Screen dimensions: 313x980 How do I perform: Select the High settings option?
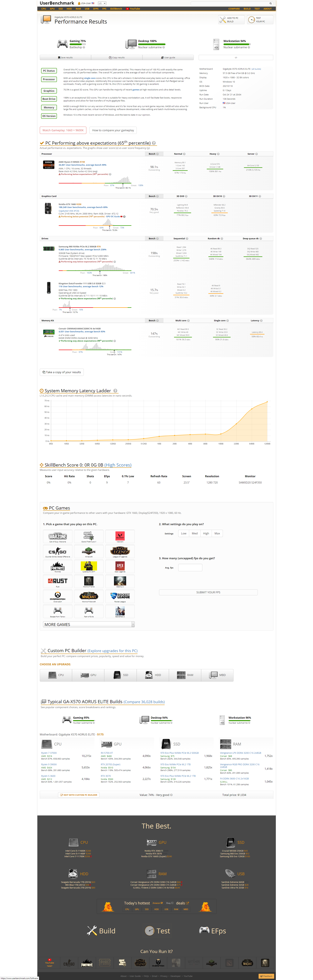point(206,533)
